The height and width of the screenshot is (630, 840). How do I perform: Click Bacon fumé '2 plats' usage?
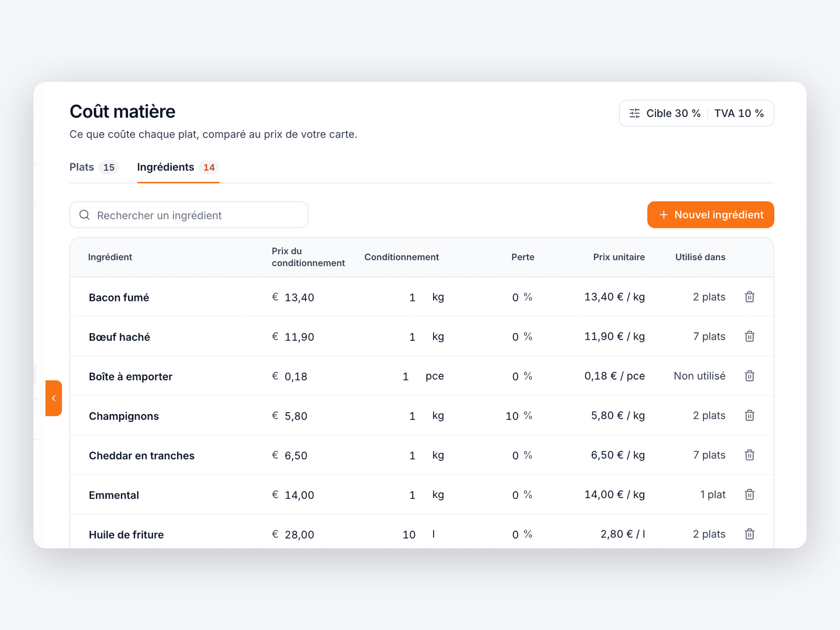(x=709, y=297)
